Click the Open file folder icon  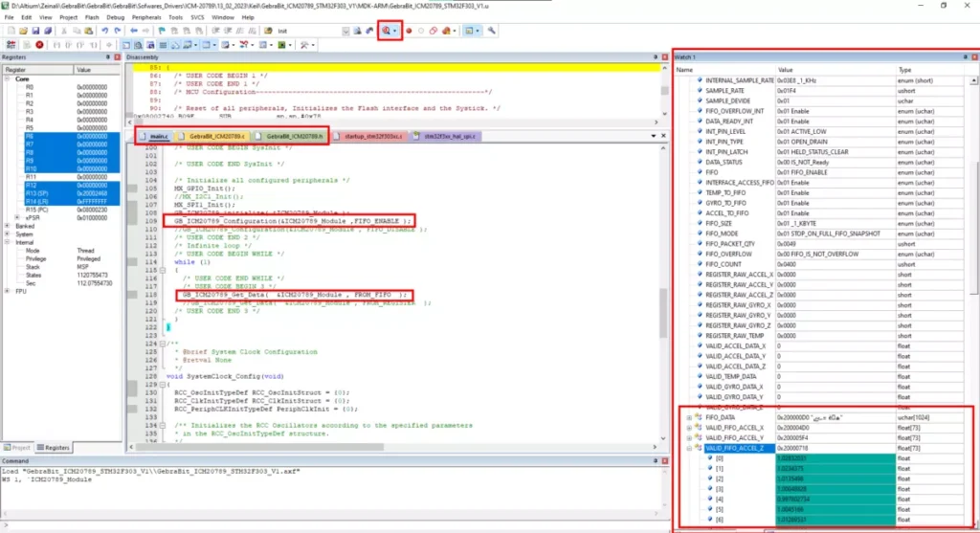click(23, 31)
